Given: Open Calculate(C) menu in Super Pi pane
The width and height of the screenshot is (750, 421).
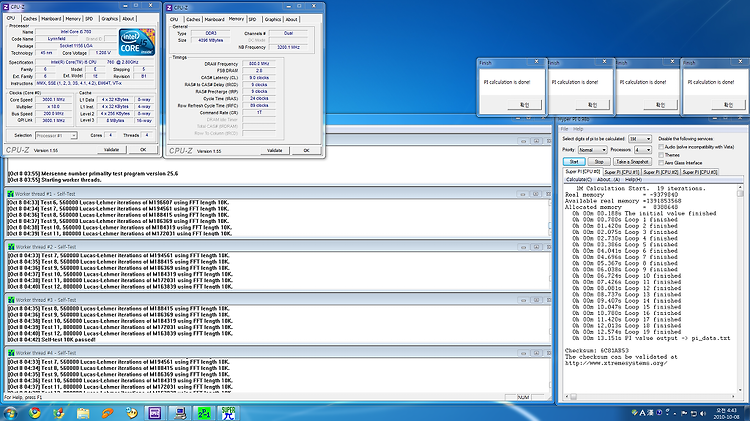Looking at the screenshot, I should click(579, 179).
